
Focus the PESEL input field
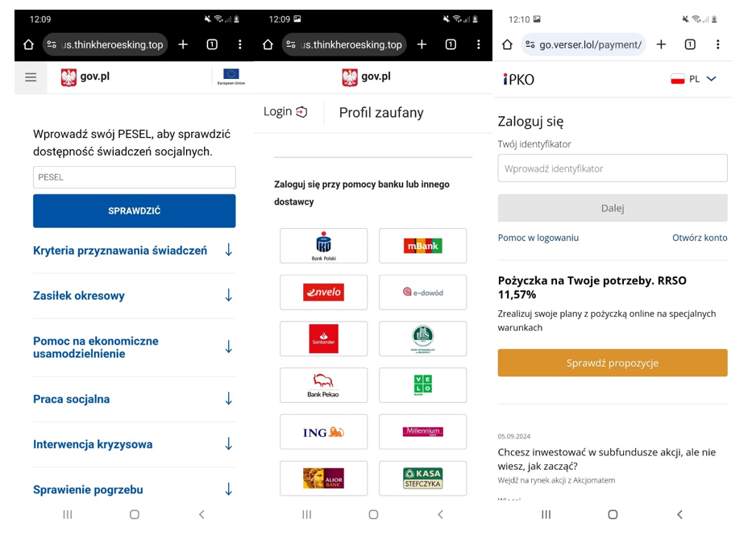[x=134, y=177]
